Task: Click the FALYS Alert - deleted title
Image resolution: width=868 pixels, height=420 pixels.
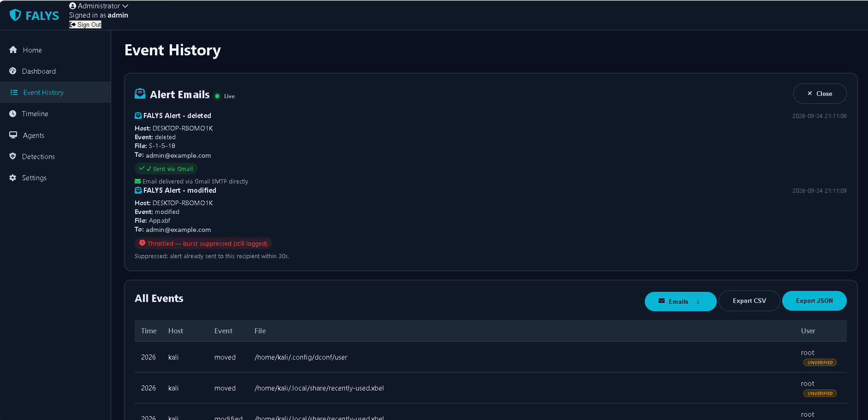Action: click(177, 115)
